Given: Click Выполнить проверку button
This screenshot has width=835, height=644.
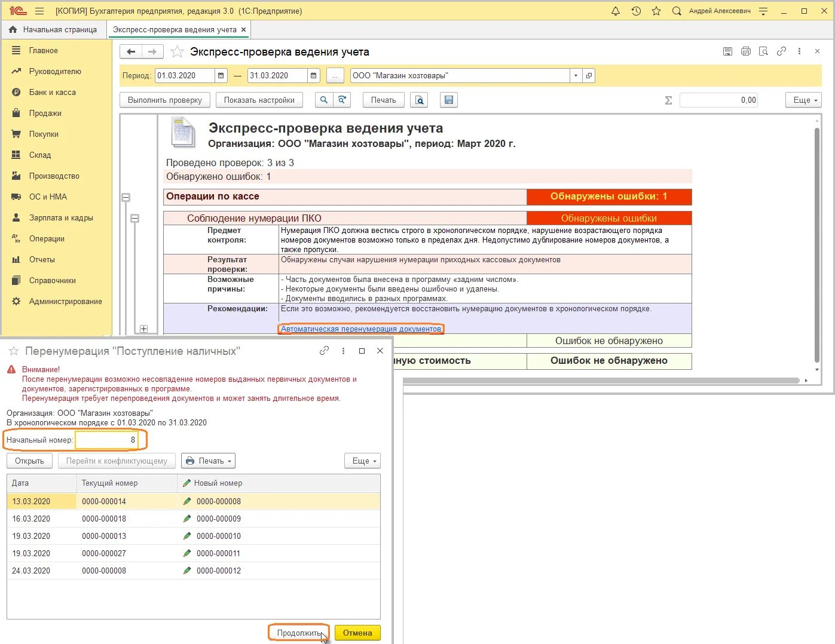Looking at the screenshot, I should [165, 100].
